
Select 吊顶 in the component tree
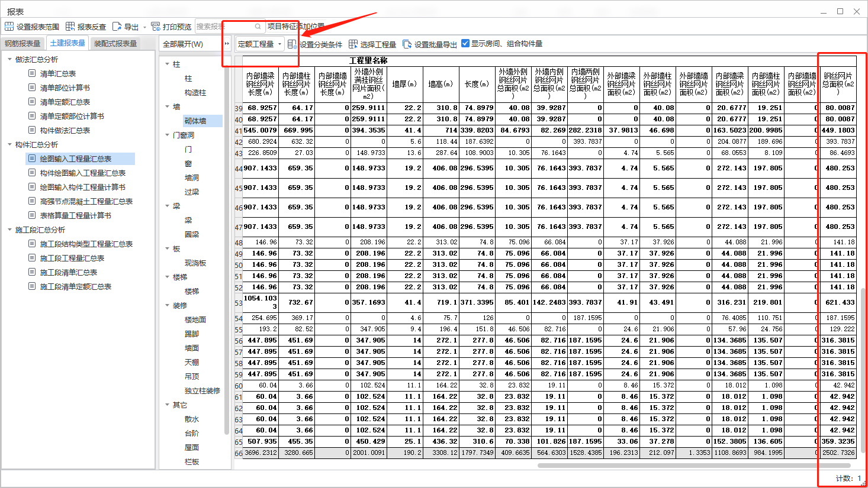click(192, 376)
